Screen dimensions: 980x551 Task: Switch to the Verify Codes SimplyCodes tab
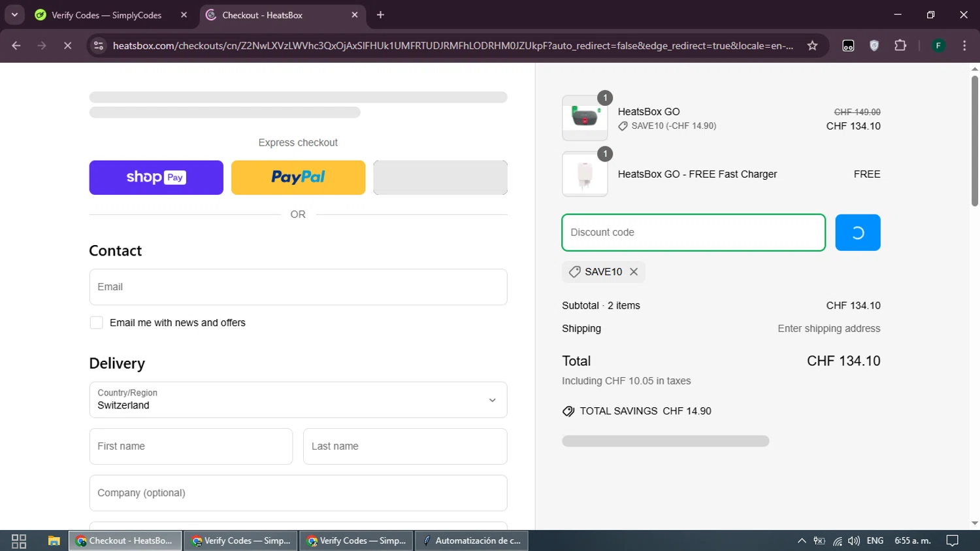(106, 15)
